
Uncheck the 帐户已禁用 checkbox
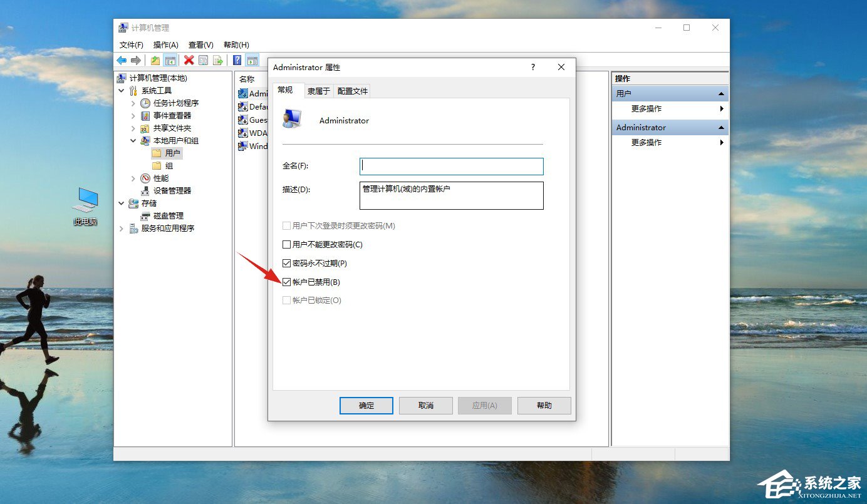pos(286,282)
